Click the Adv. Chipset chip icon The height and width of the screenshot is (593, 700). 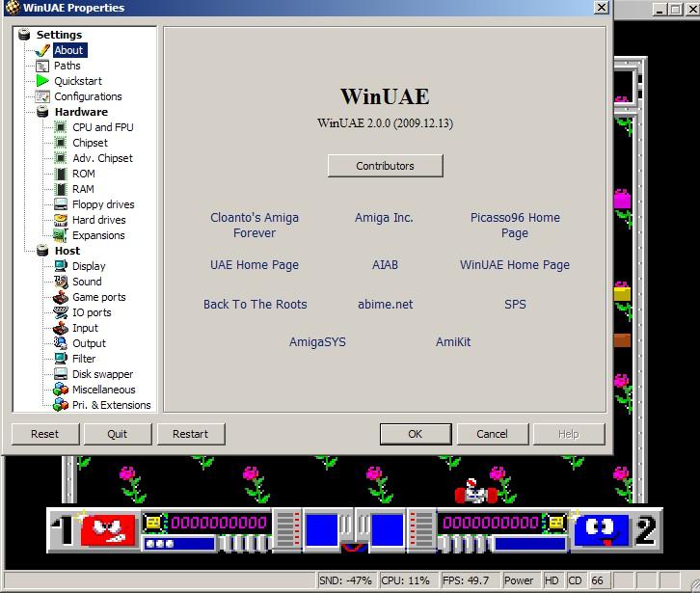point(61,158)
